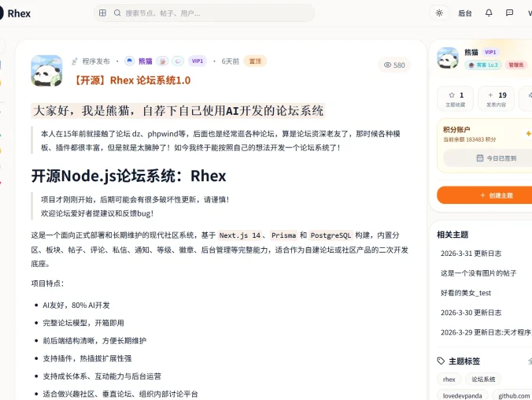Click the Prisma inline code
Screen dimensions: 532x400
click(x=283, y=235)
